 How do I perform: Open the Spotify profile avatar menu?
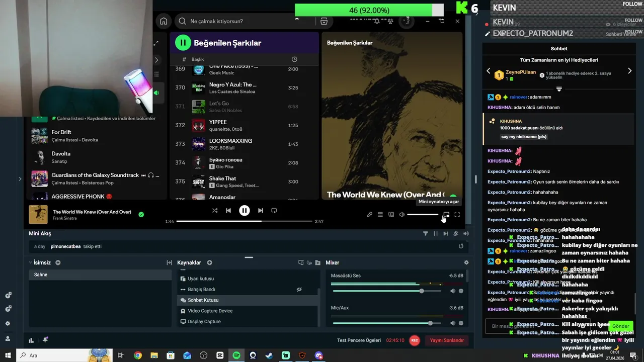tap(407, 21)
